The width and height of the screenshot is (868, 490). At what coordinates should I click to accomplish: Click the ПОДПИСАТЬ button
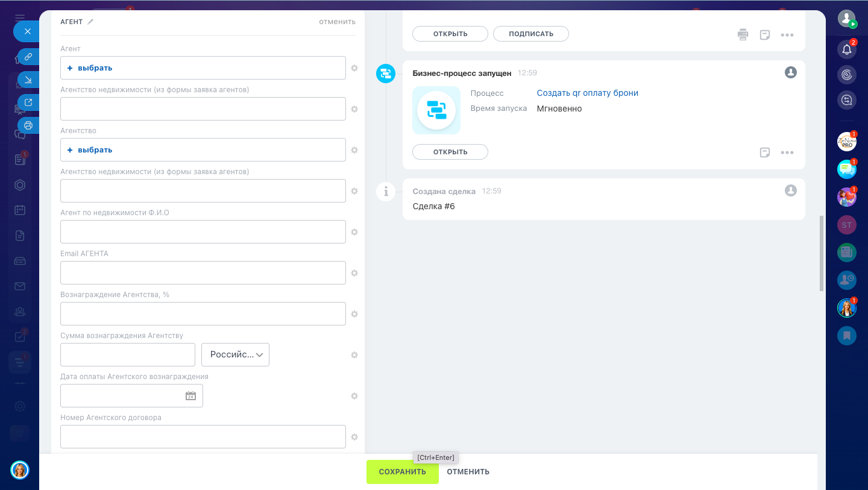pyautogui.click(x=531, y=34)
